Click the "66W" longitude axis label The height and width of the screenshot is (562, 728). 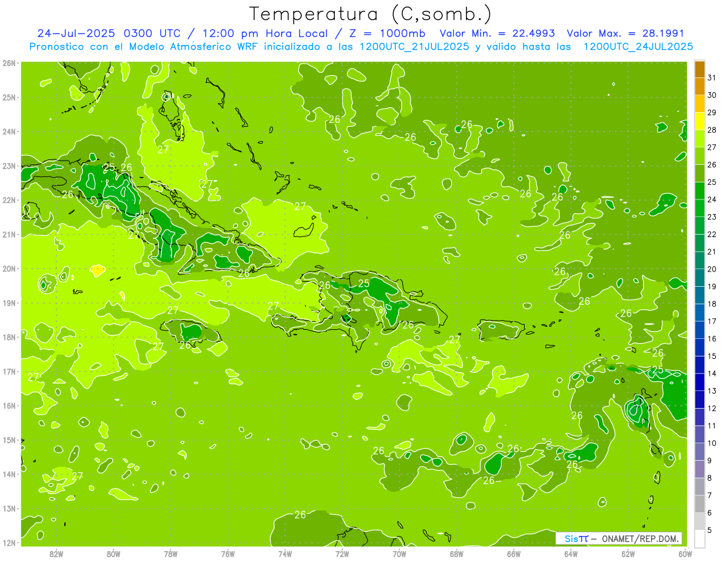click(514, 554)
